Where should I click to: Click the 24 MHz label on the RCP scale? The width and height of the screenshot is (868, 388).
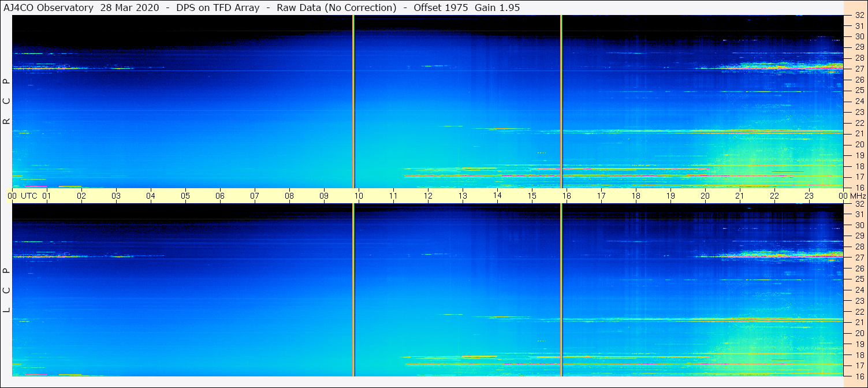(x=859, y=101)
